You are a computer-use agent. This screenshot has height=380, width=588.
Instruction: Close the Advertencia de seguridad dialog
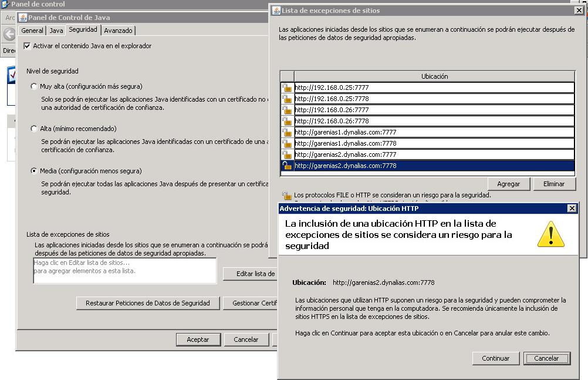tap(572, 209)
